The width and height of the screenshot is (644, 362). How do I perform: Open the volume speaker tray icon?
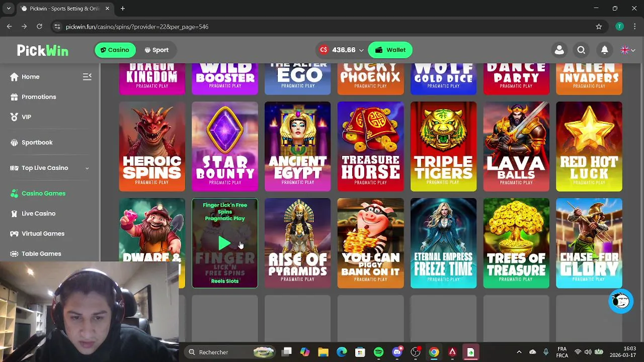pos(588,352)
